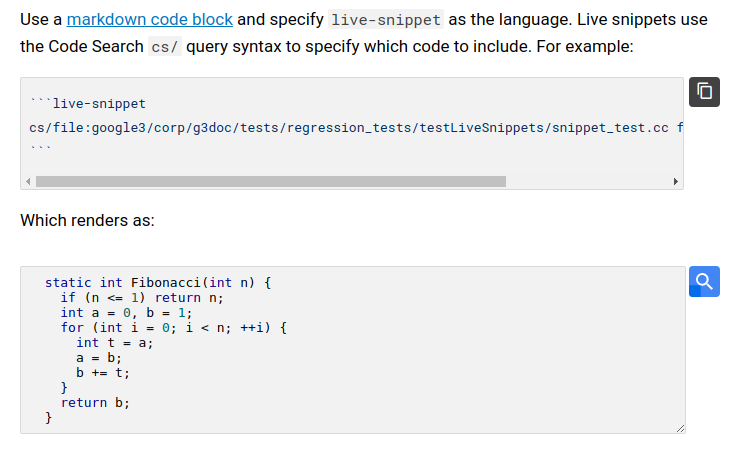
Task: Click the 'if (n <= 1) return n;' line
Action: coord(142,298)
